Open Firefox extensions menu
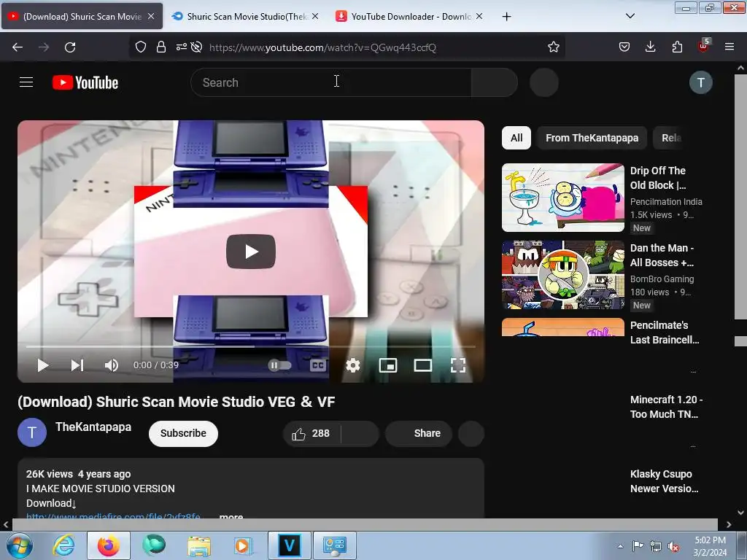 [x=677, y=47]
